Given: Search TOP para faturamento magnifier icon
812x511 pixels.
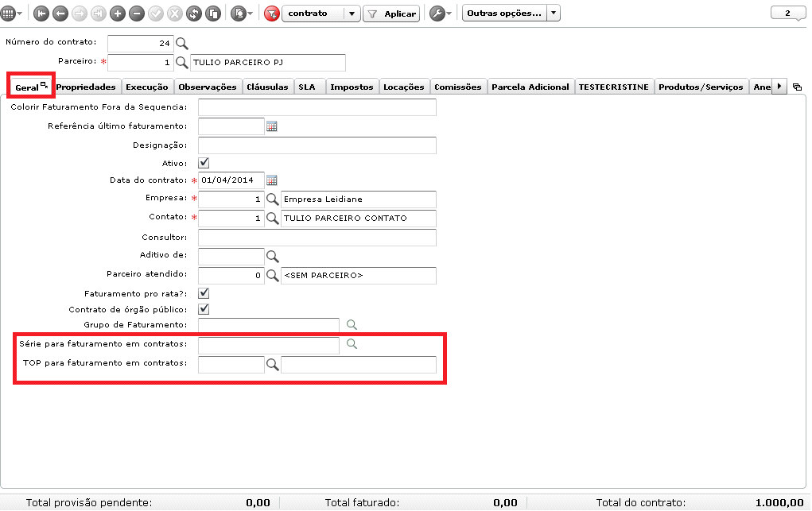Looking at the screenshot, I should pyautogui.click(x=273, y=365).
